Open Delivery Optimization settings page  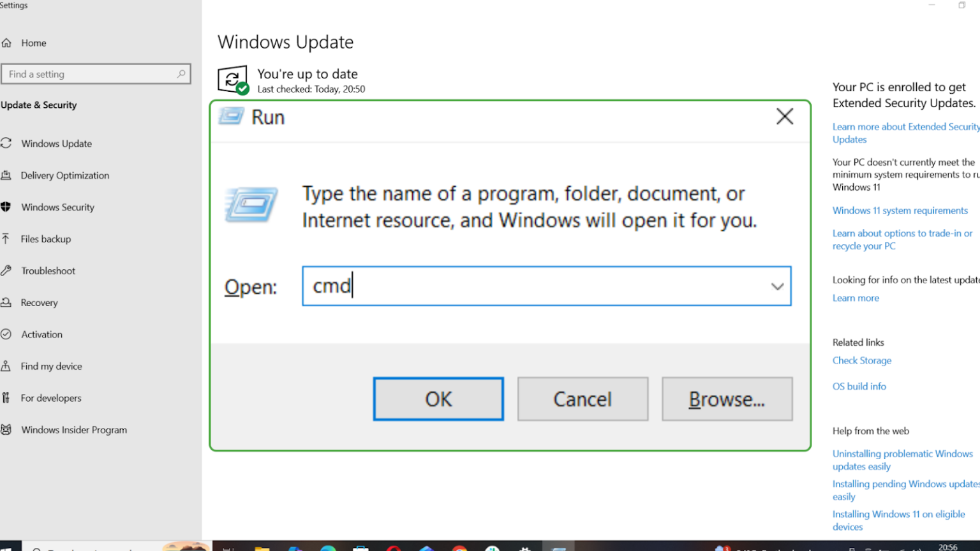coord(65,175)
